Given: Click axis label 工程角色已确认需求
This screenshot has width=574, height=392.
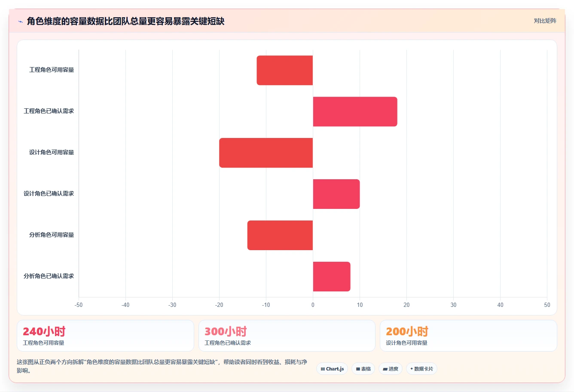Looking at the screenshot, I should pyautogui.click(x=49, y=111).
